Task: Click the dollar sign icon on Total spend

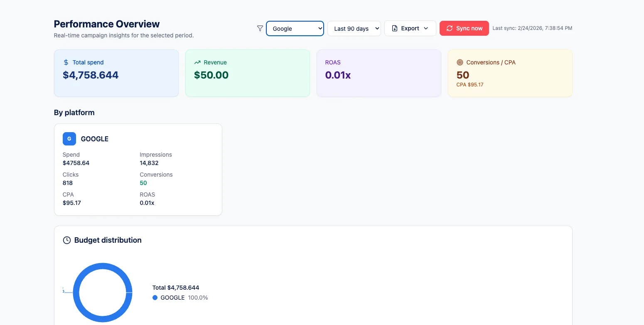Action: (x=66, y=62)
